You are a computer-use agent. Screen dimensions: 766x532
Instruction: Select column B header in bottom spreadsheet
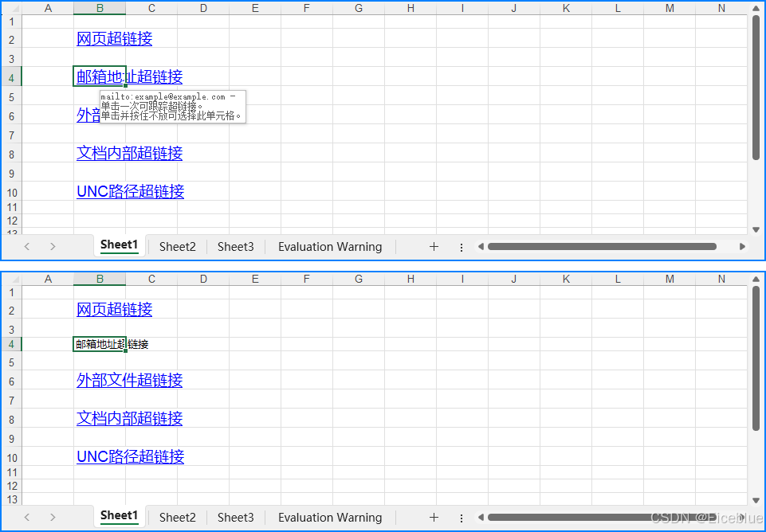(x=100, y=280)
